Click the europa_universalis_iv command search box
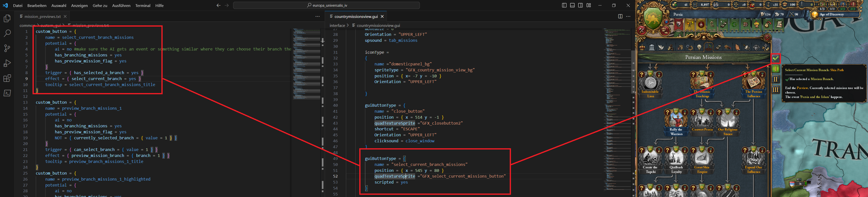Image resolution: width=868 pixels, height=197 pixels. [x=326, y=5]
